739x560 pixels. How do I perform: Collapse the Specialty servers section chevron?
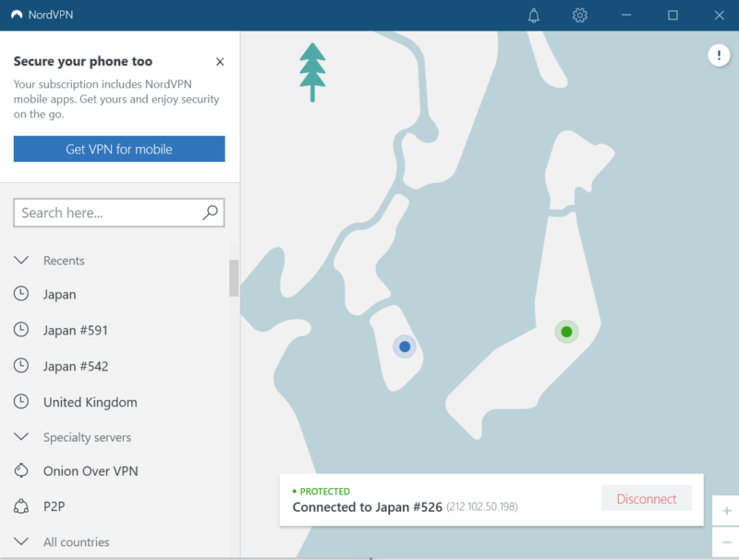(21, 436)
